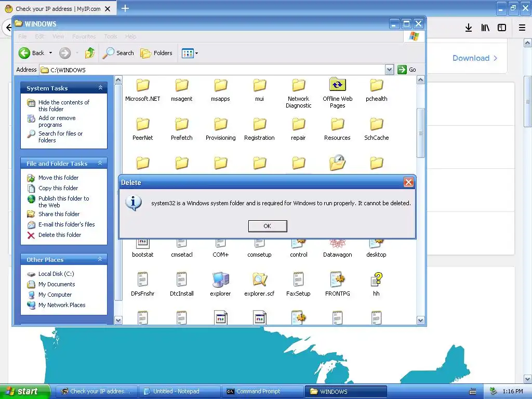Expand the Address bar dropdown arrow
Viewport: 532px width, 399px height.
390,70
